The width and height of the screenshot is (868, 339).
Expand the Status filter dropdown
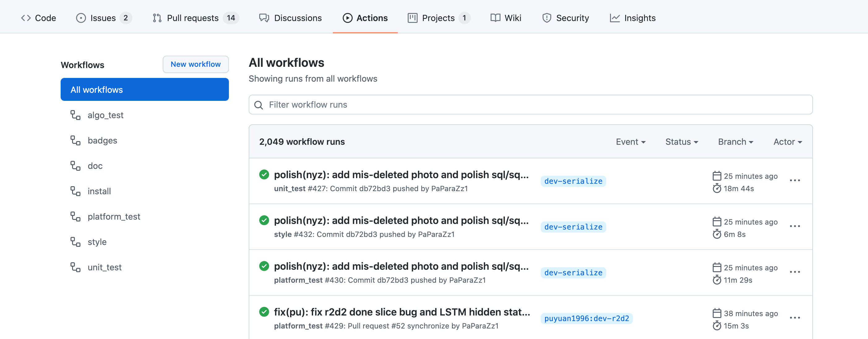[x=681, y=142]
